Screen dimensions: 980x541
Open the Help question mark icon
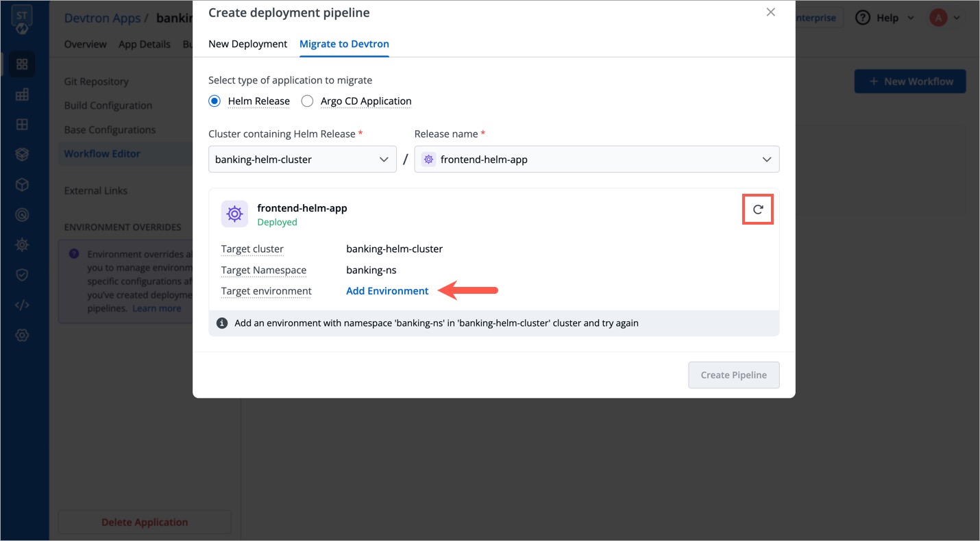click(863, 18)
